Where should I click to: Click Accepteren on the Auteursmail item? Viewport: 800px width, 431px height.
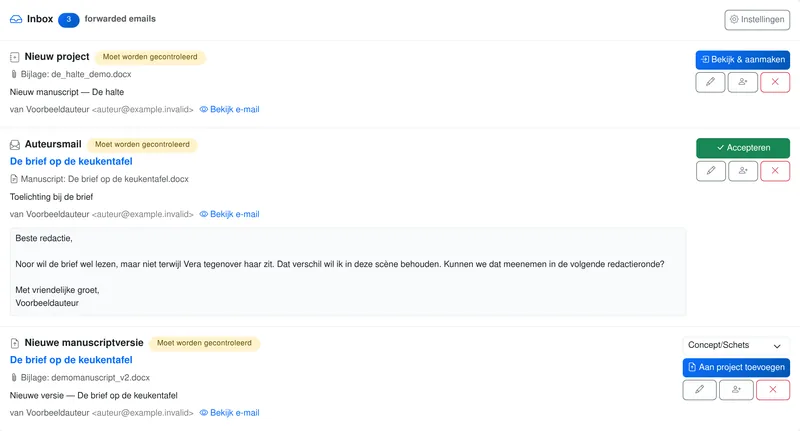(743, 148)
